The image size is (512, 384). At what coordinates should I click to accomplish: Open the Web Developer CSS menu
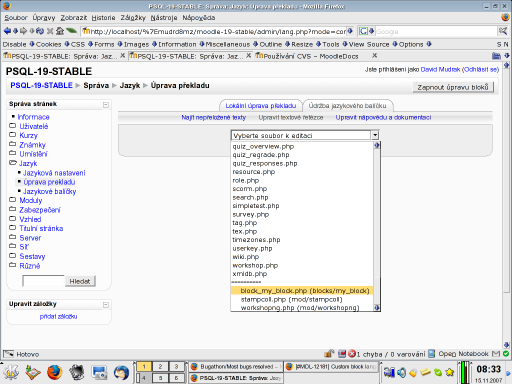pyautogui.click(x=78, y=44)
